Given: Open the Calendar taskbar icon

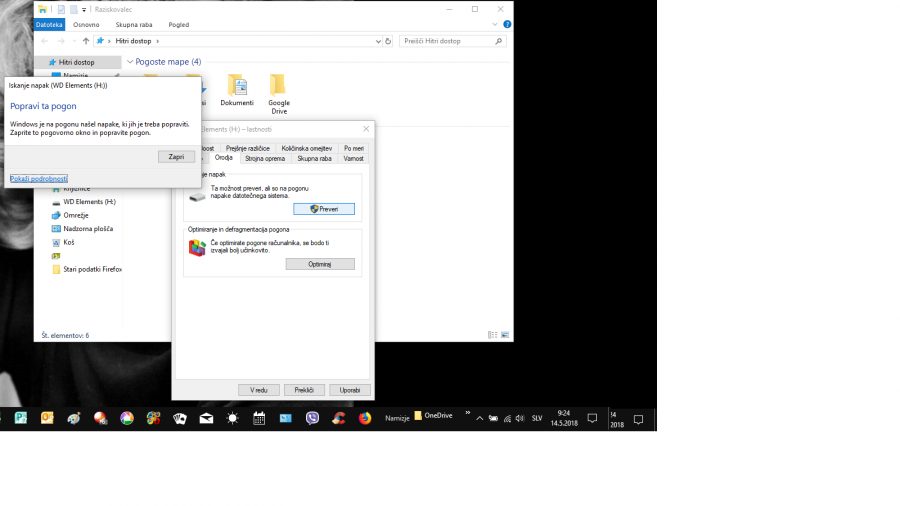Looking at the screenshot, I should (259, 418).
